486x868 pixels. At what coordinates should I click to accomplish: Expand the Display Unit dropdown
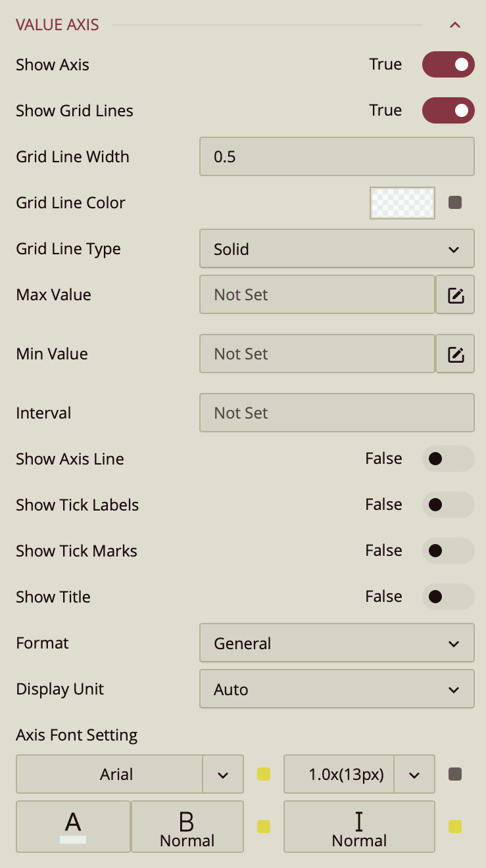tap(336, 689)
